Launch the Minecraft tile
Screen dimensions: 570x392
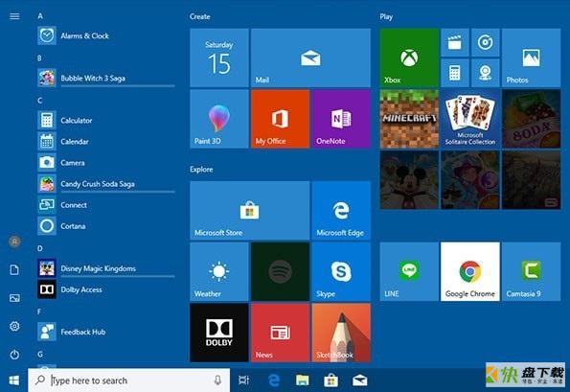coord(409,119)
